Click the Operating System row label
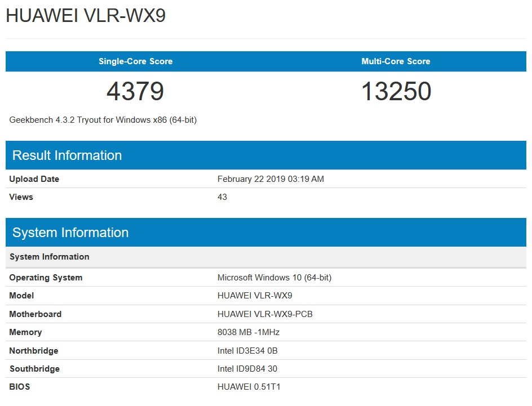Viewport: 532px width, 406px height. [46, 277]
